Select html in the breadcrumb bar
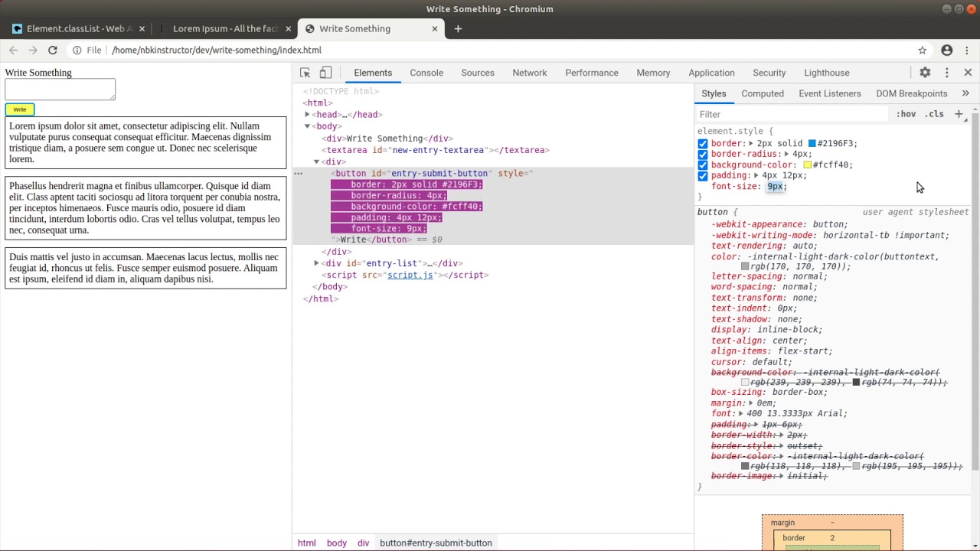This screenshot has width=980, height=551. (x=307, y=543)
